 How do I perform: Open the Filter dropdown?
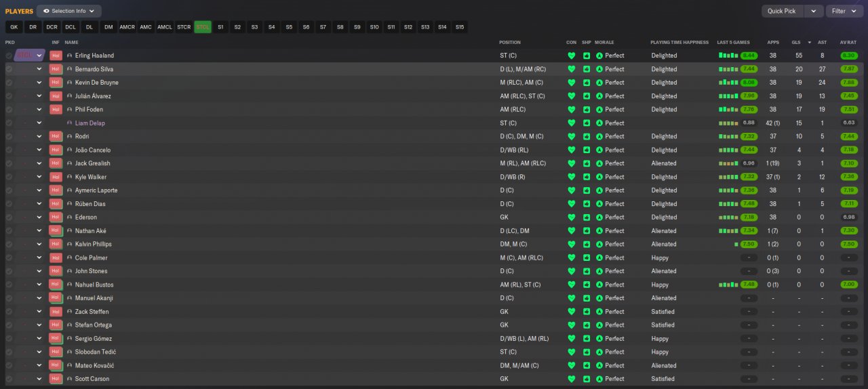[x=844, y=11]
